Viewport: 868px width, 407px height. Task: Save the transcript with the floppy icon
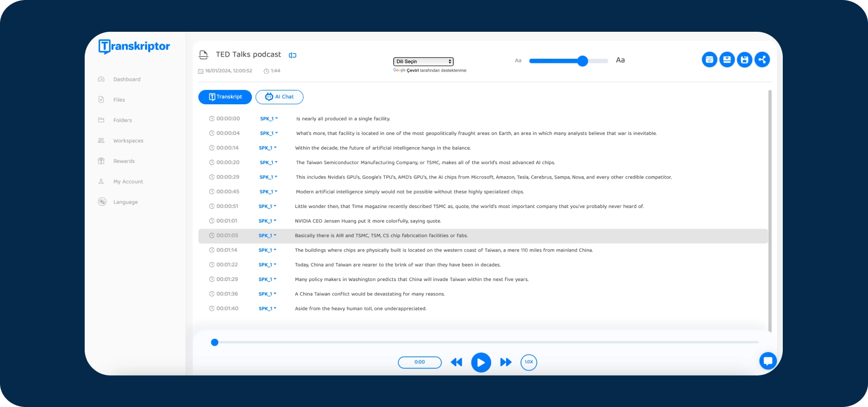click(x=745, y=60)
